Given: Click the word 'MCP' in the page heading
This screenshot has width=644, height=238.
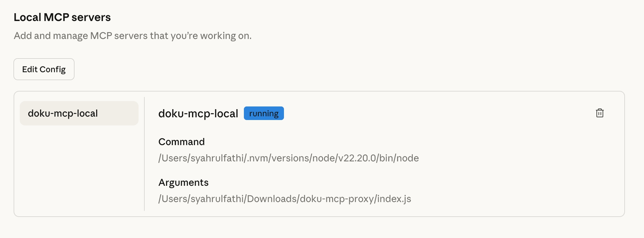Looking at the screenshot, I should 56,17.
